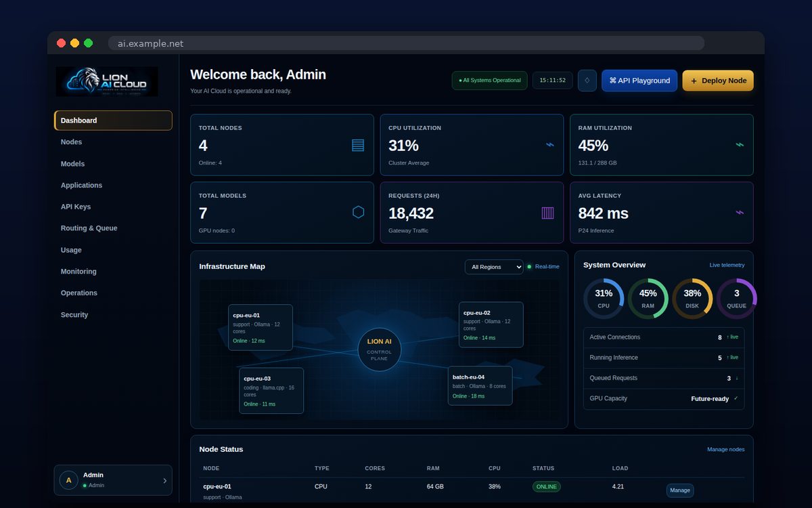Click the CPU Utilization lightning icon
Viewport: 812px width, 508px height.
click(x=550, y=144)
